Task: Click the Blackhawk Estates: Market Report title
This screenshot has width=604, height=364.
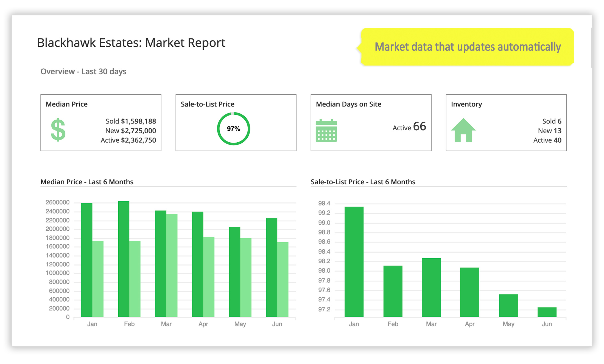Action: pyautogui.click(x=131, y=43)
